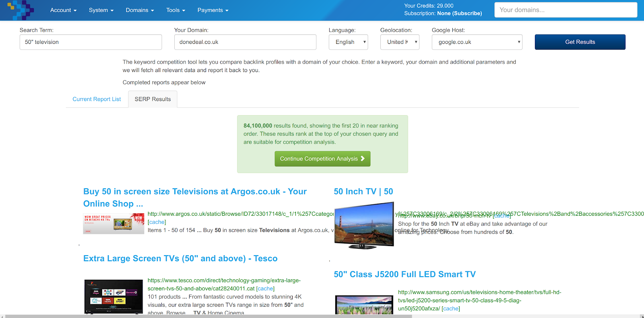This screenshot has width=644, height=318.
Task: Click the Samsung result URL
Action: coord(479,300)
